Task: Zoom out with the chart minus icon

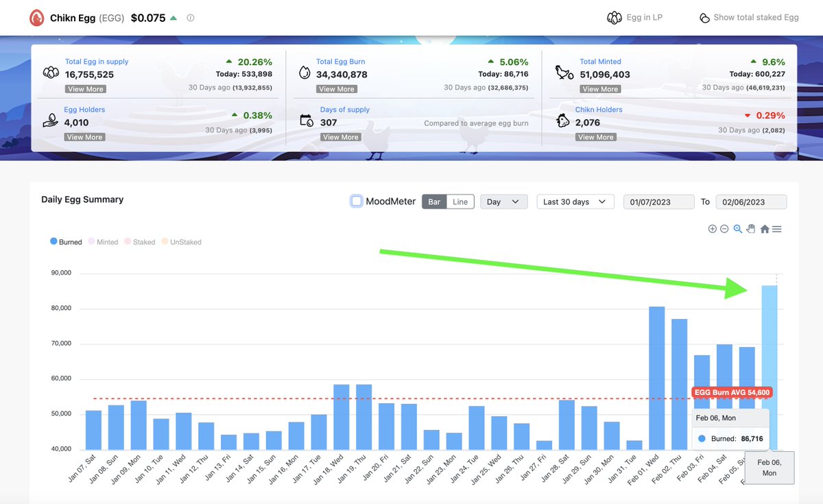Action: pyautogui.click(x=724, y=229)
